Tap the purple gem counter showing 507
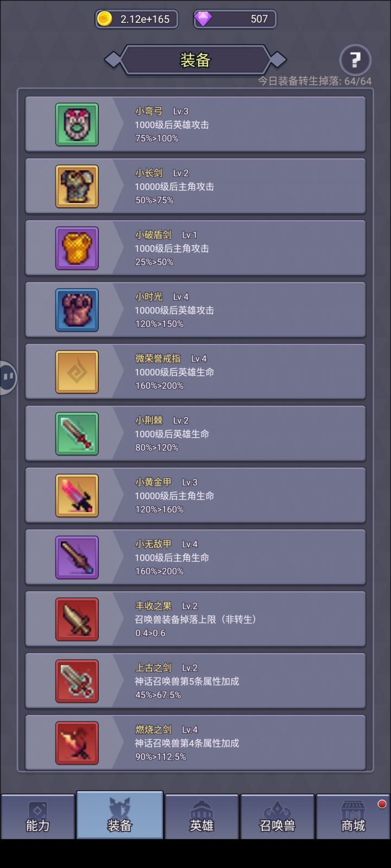 [x=235, y=19]
